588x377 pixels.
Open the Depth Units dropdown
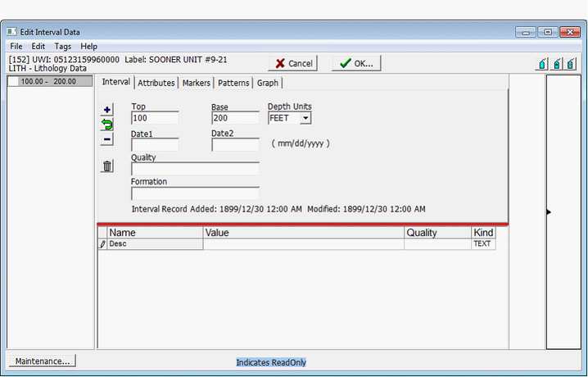pyautogui.click(x=305, y=118)
